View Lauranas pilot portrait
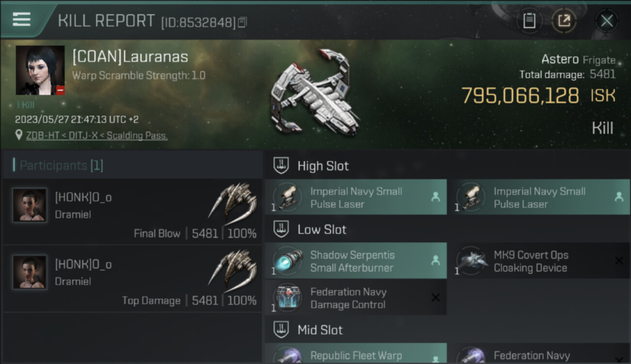 tap(40, 70)
